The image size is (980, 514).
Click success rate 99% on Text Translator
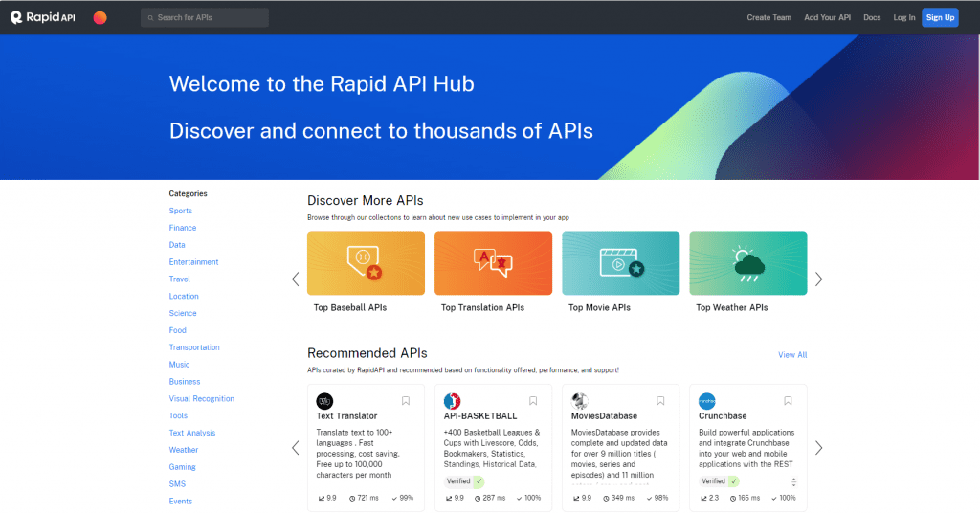point(403,499)
